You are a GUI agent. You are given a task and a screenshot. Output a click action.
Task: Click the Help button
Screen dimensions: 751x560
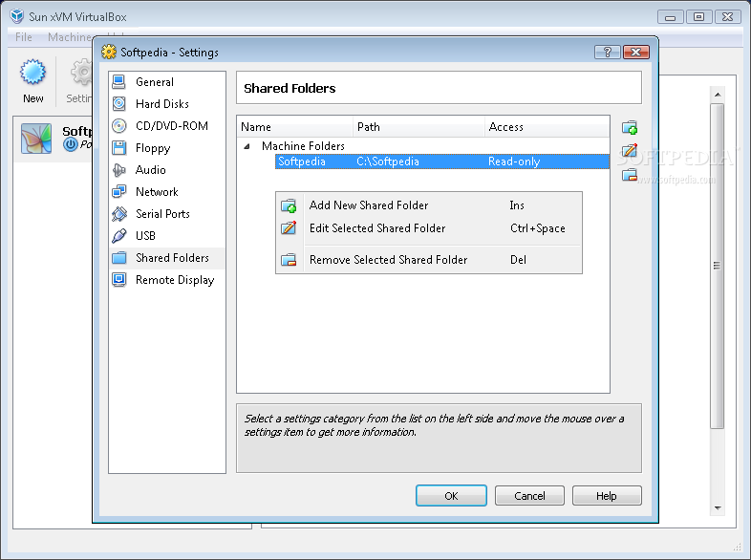pyautogui.click(x=607, y=496)
